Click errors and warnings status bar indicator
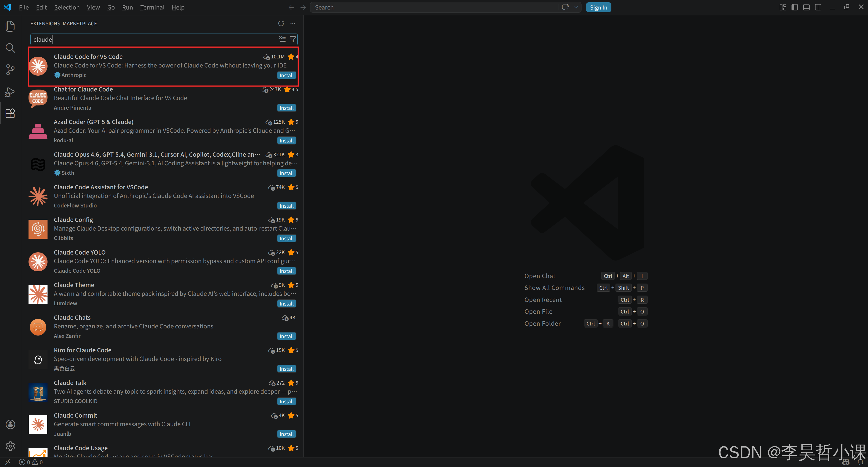This screenshot has width=868, height=467. 31,462
